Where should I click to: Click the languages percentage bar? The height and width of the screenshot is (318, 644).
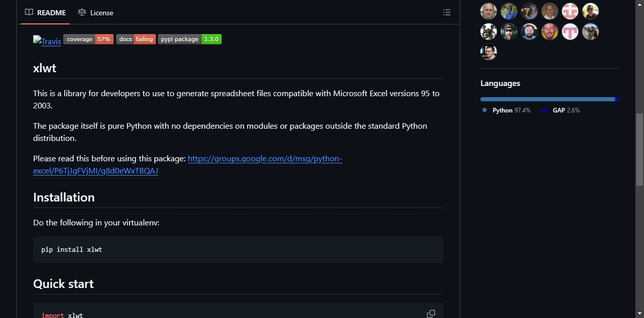550,99
